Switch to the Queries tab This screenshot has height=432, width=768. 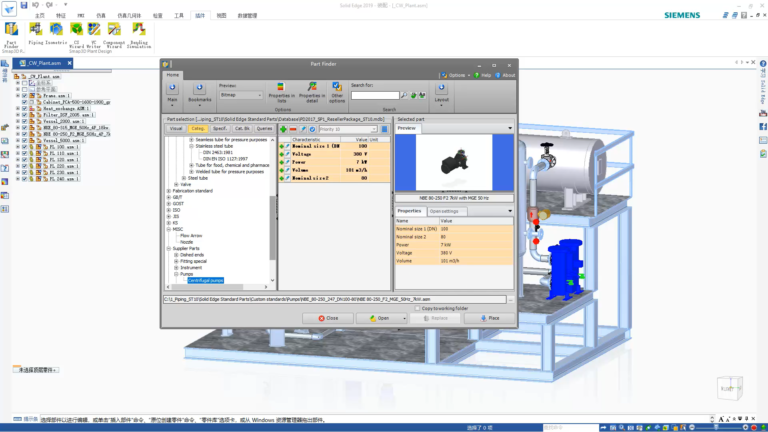pyautogui.click(x=264, y=129)
